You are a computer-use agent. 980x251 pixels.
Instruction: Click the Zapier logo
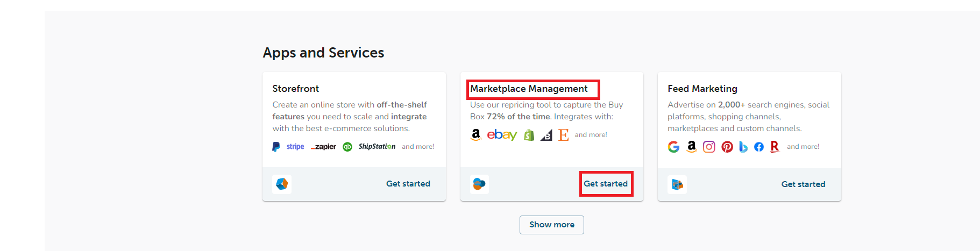pyautogui.click(x=323, y=147)
